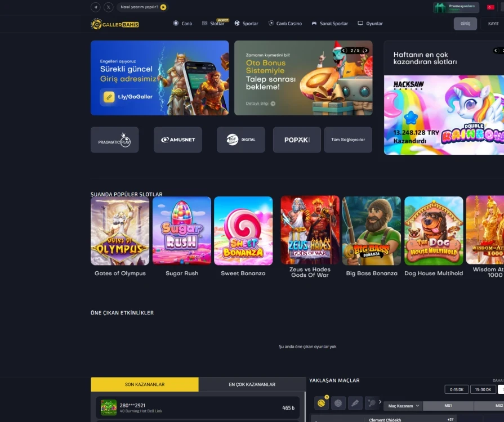Open the Sugar Rush slot

coord(182,231)
